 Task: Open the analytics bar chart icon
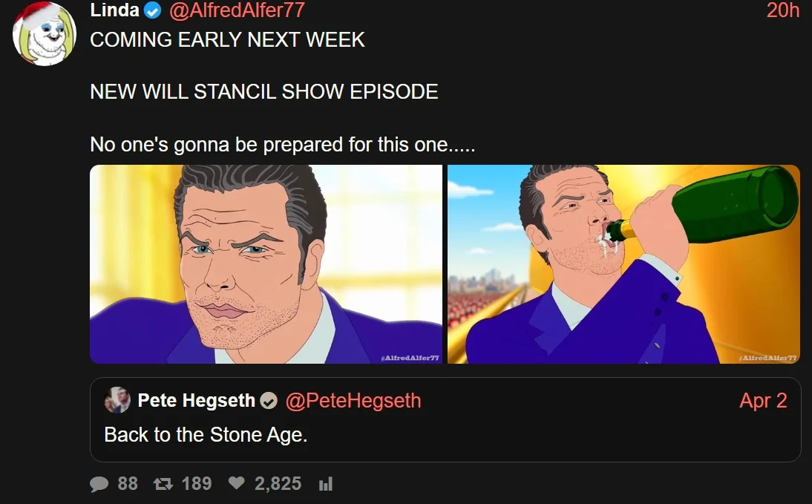click(325, 484)
